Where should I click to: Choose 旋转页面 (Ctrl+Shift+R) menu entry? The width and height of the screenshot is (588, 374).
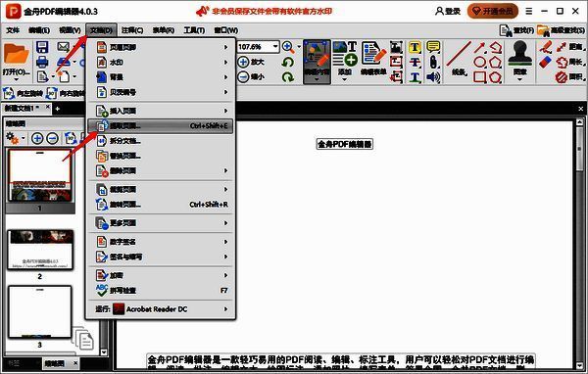[160, 205]
